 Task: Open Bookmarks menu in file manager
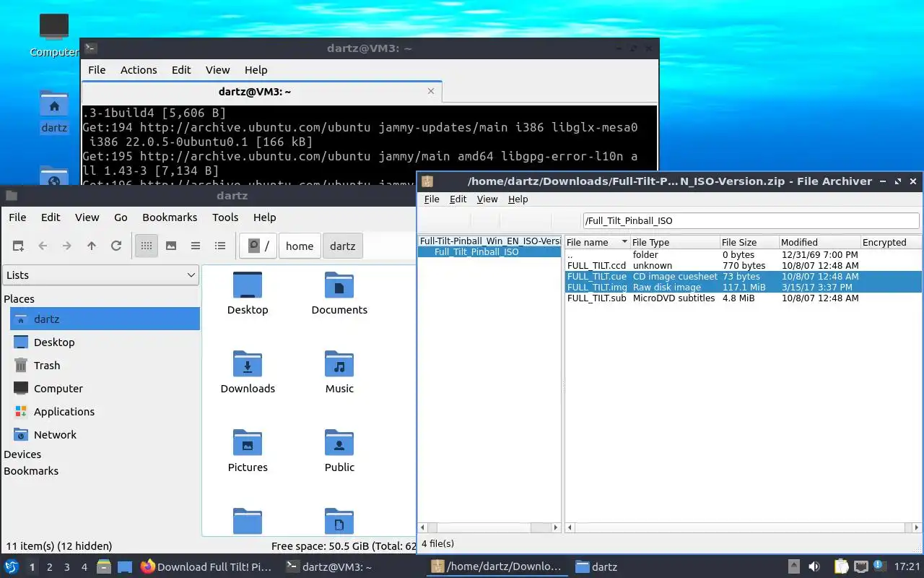(170, 217)
